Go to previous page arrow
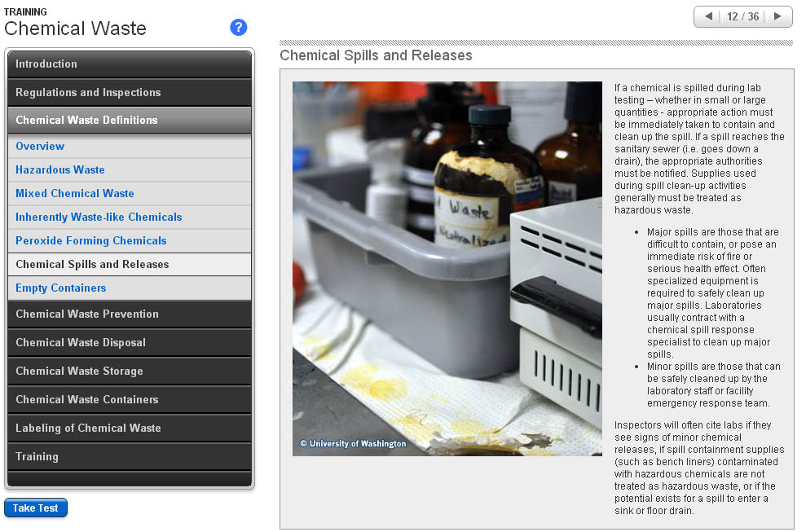Image resolution: width=806 pixels, height=532 pixels. 708,16
